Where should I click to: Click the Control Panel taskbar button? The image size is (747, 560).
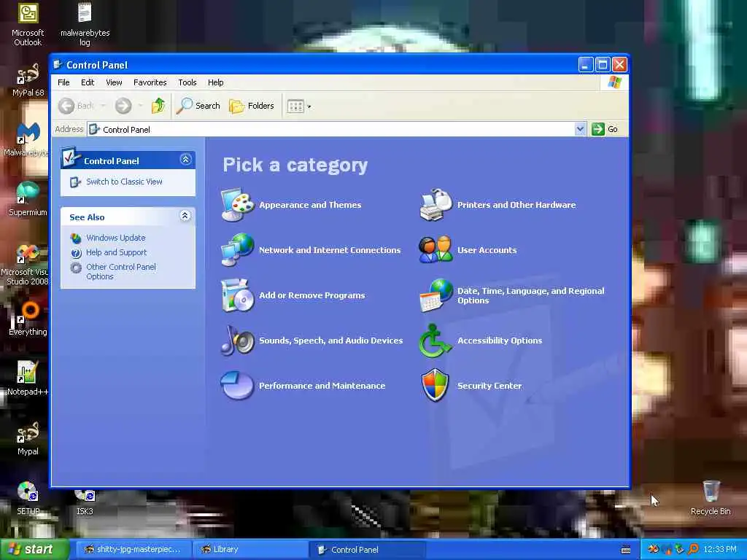coord(367,550)
